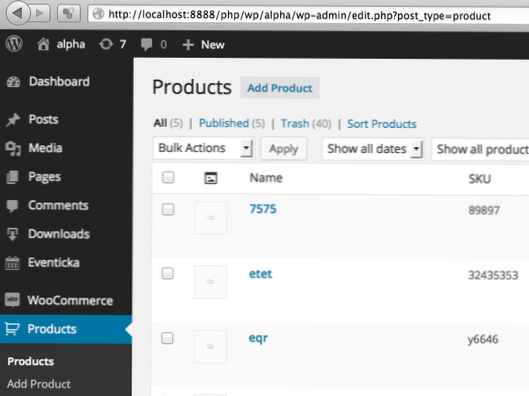Screen dimensions: 529x396
Task: Click the alpha site name link
Action: point(71,44)
